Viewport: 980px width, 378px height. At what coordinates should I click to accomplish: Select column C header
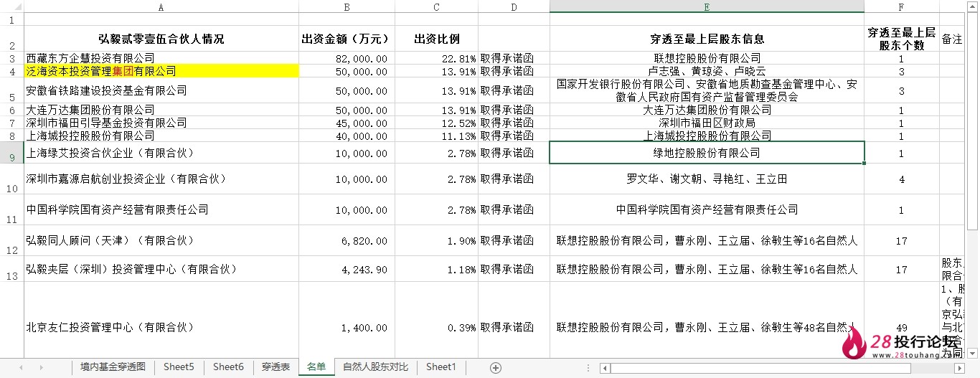tap(436, 6)
